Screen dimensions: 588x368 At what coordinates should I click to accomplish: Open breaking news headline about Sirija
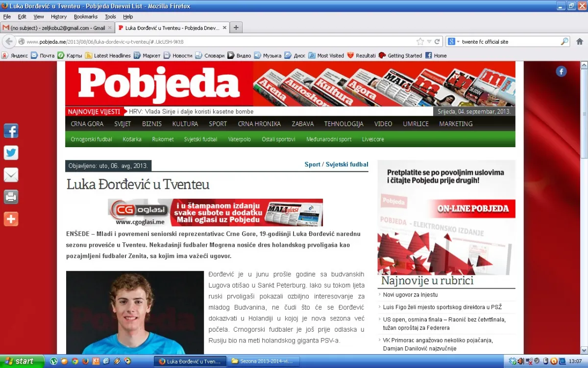[191, 111]
